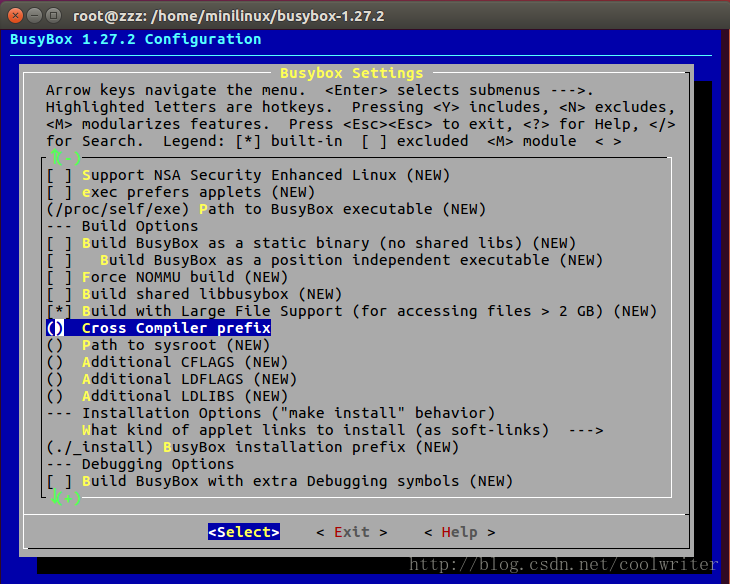
Task: Select Additional LDLIBS entry
Action: (x=167, y=396)
